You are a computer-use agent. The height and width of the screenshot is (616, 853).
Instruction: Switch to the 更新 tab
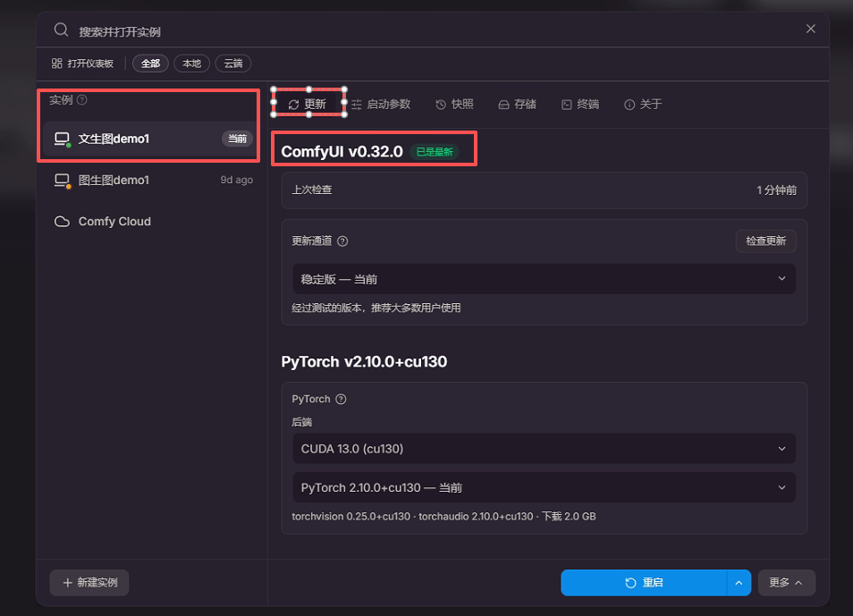pos(308,104)
